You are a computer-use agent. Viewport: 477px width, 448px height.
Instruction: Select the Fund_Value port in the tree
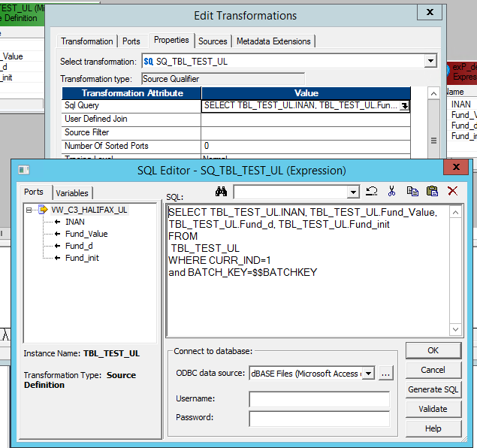(x=86, y=234)
